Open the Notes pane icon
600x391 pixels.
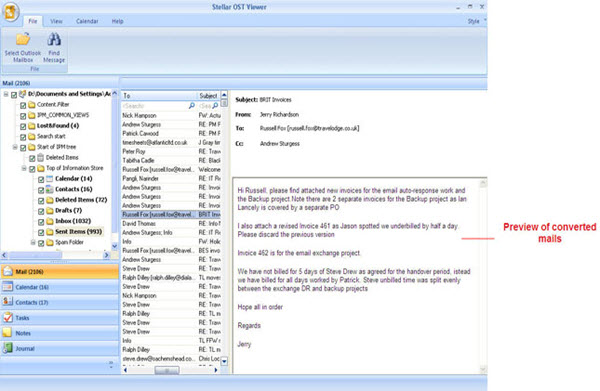pyautogui.click(x=7, y=332)
